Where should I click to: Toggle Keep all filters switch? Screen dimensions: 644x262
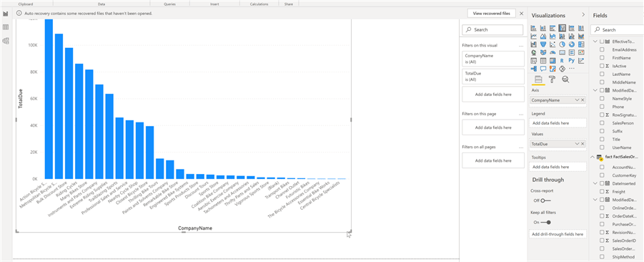point(546,222)
